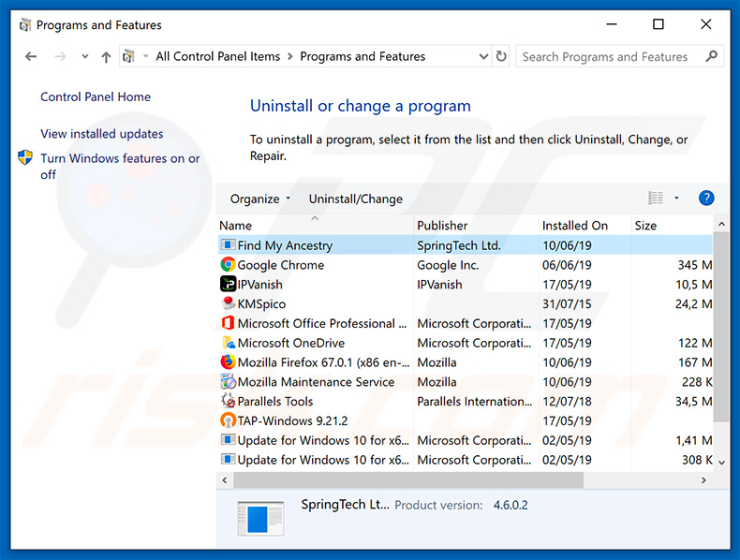Select the TAP-Windows 9.21.2 icon
The height and width of the screenshot is (560, 740).
click(228, 421)
